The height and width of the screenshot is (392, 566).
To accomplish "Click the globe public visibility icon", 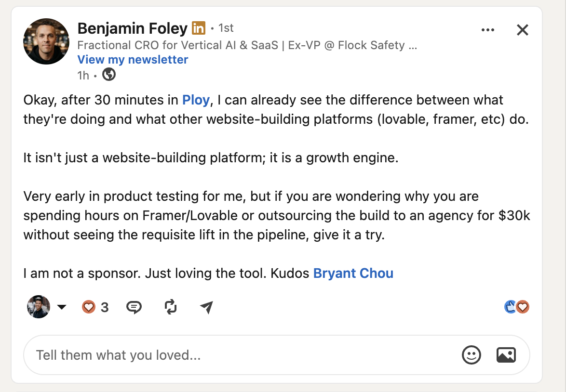I will pyautogui.click(x=108, y=75).
